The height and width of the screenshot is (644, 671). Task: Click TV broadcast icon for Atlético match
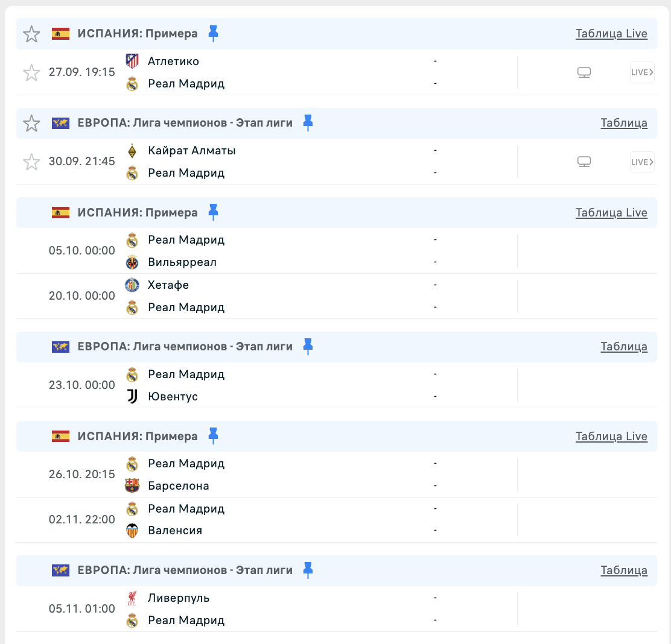584,72
